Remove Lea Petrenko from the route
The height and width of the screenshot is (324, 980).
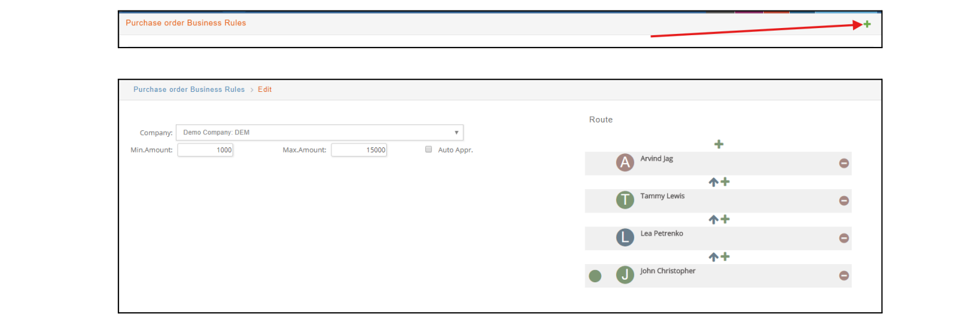coord(844,238)
